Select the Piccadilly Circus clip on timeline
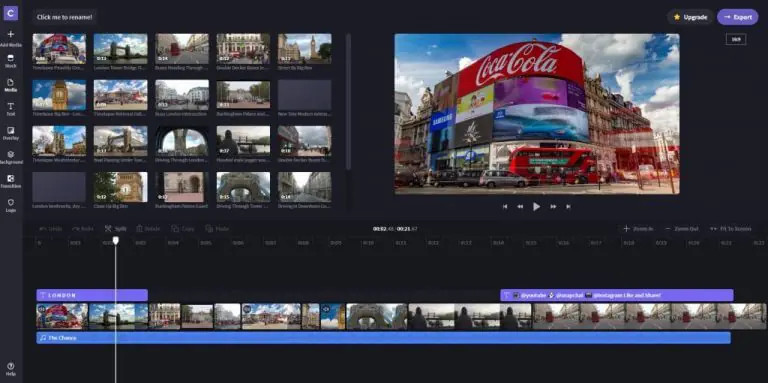 [x=62, y=316]
